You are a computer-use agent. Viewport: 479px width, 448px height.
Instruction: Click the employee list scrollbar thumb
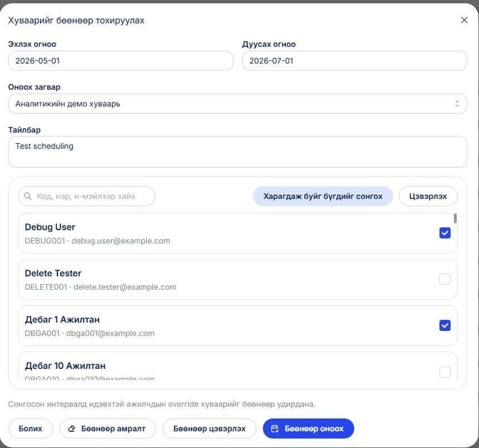(x=455, y=218)
